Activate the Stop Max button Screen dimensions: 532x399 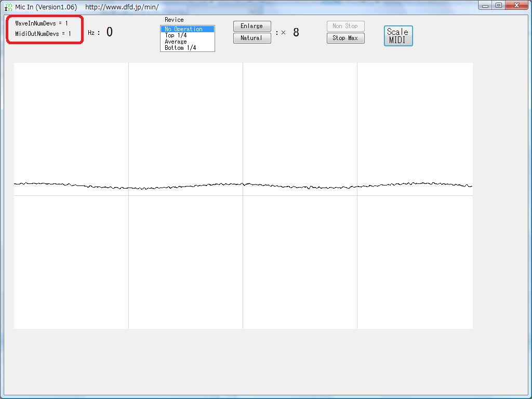345,38
